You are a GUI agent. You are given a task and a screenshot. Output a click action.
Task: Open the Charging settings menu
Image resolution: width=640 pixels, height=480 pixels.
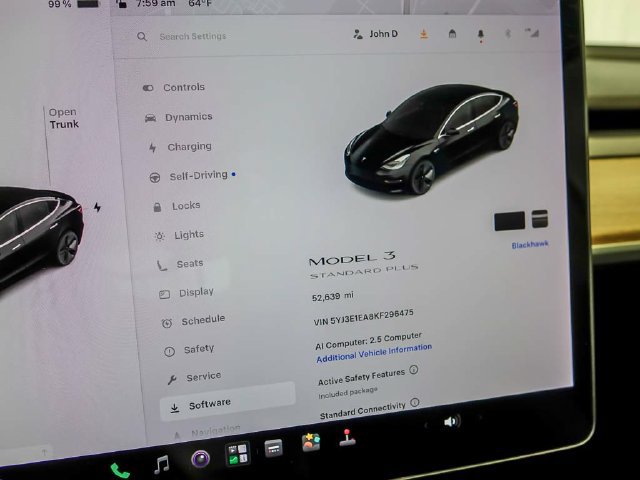point(180,147)
